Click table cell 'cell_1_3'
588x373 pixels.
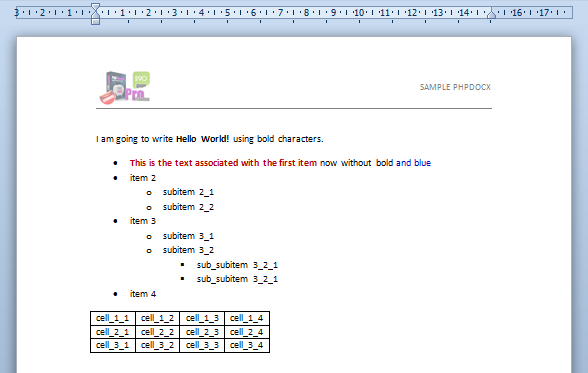pyautogui.click(x=202, y=318)
